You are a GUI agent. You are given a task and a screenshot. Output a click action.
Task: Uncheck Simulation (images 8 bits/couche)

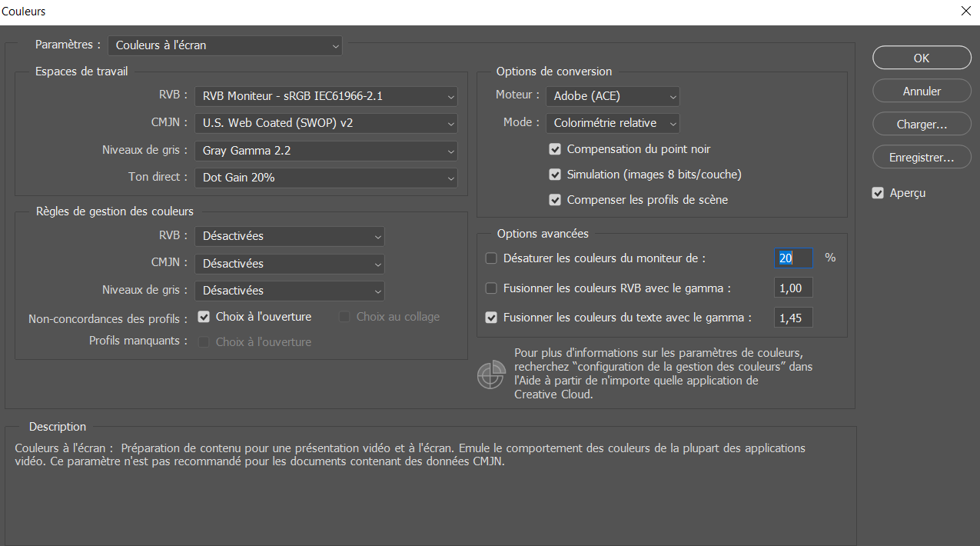click(555, 175)
